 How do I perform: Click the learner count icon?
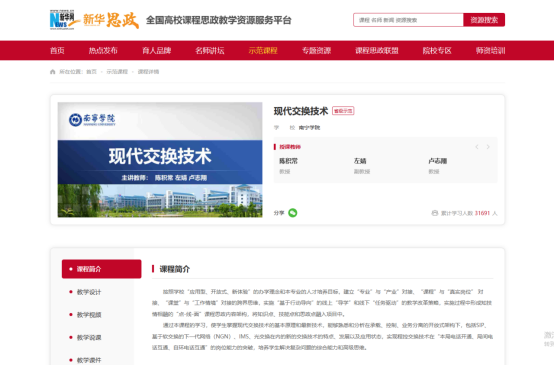pos(435,213)
